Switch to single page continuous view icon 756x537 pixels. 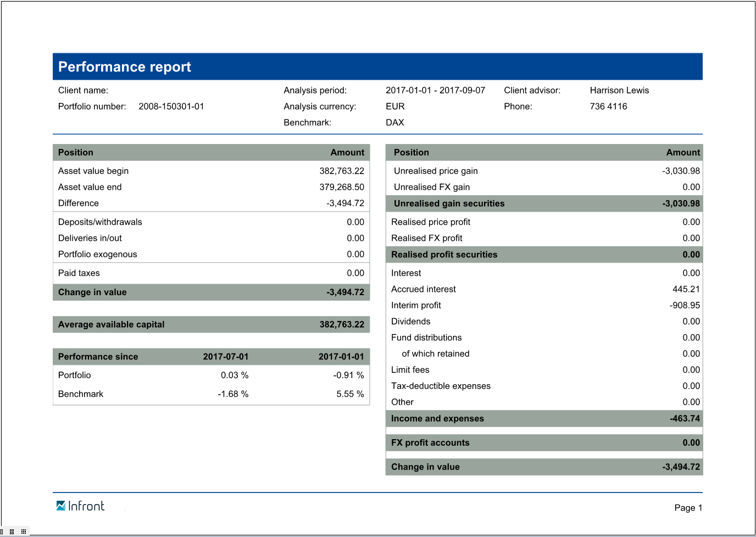tap(2, 532)
